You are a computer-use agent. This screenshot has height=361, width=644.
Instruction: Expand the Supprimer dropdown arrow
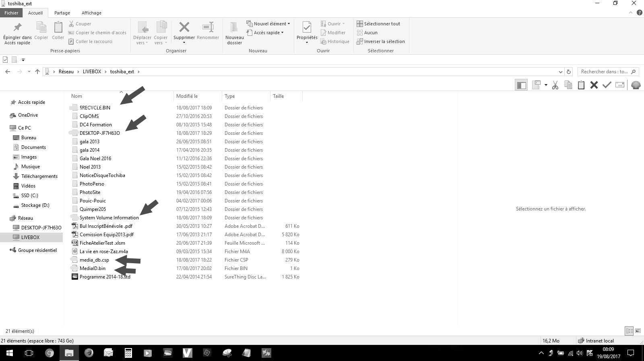pos(184,43)
